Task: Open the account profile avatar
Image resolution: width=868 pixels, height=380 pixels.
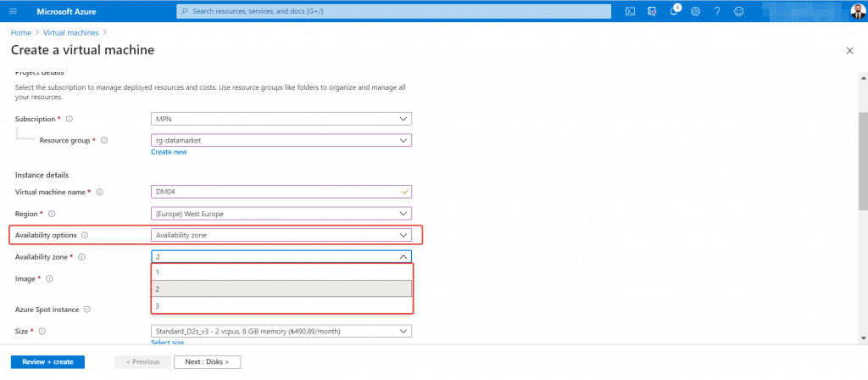Action: (x=857, y=12)
